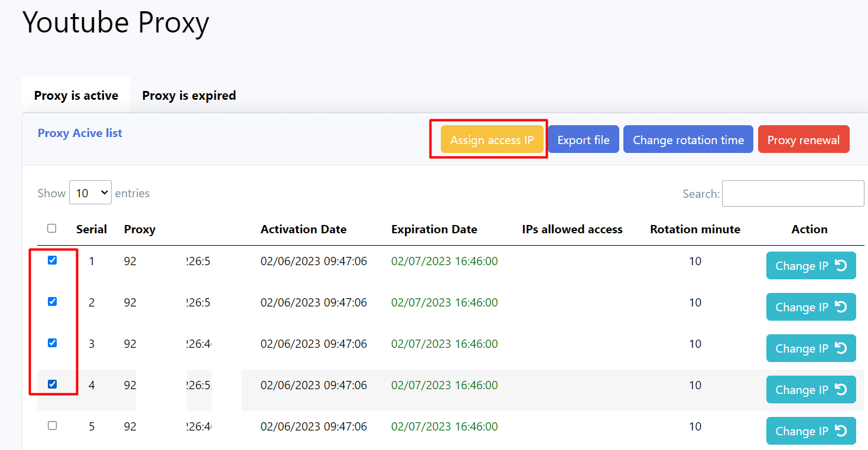Click the red Proxy renewal button
The width and height of the screenshot is (868, 450).
tap(803, 140)
